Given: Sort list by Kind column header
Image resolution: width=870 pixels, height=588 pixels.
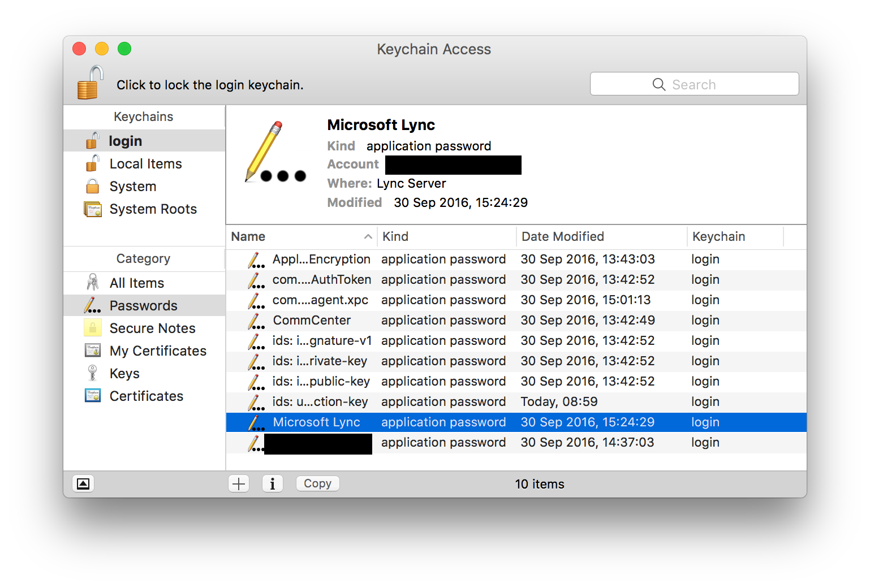Looking at the screenshot, I should pos(446,236).
